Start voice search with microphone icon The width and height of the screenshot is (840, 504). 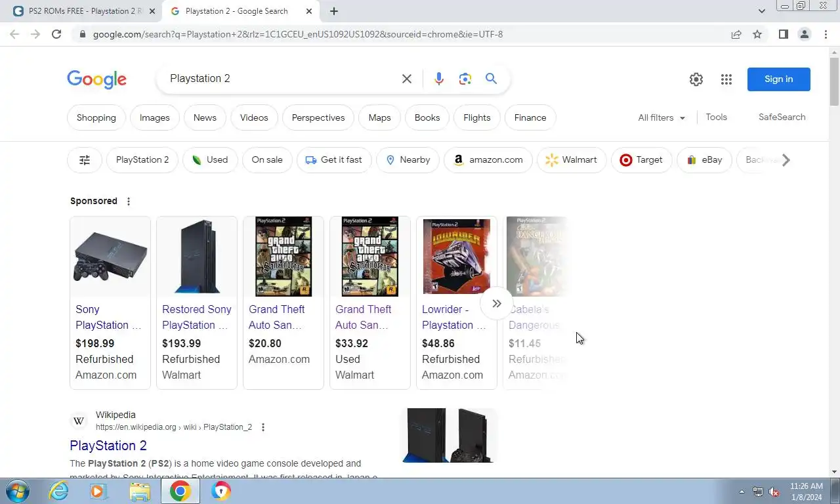[x=439, y=79]
